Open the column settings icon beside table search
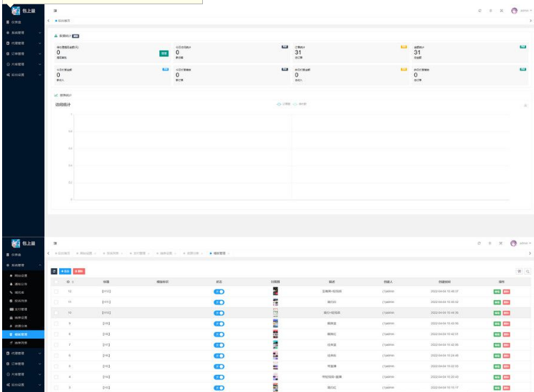Viewport: 534px width, 392px height. click(519, 271)
